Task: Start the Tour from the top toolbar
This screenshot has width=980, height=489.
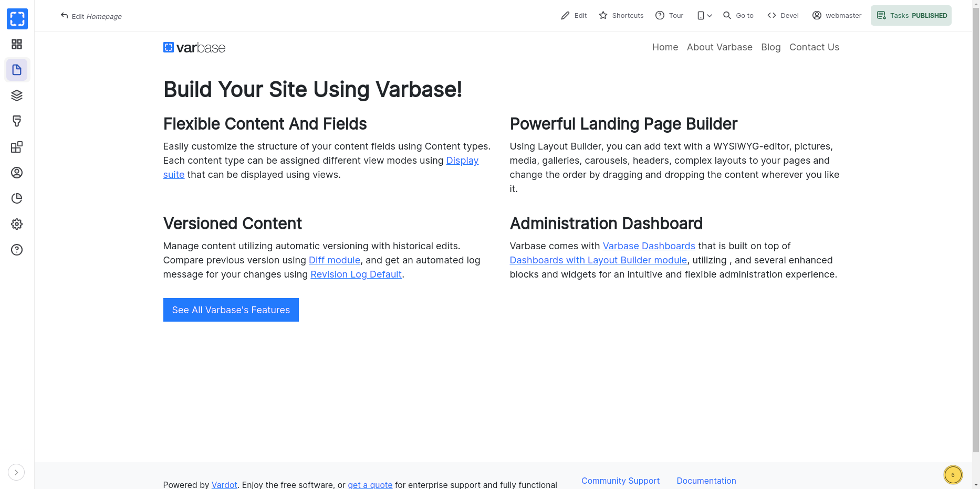Action: click(x=670, y=16)
